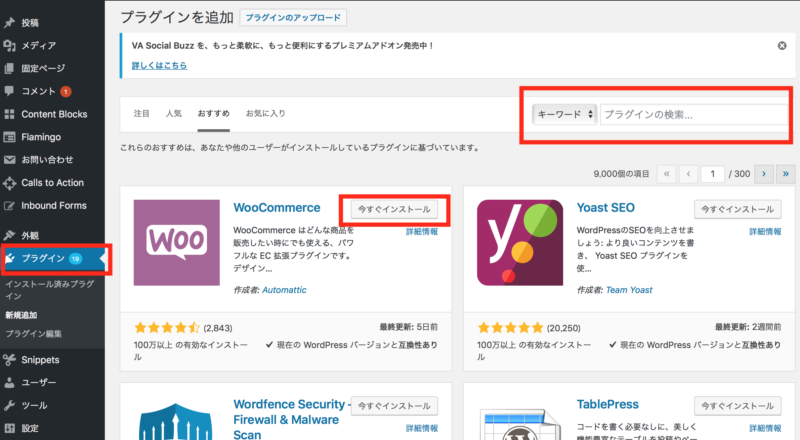Open 詳細情報 for Wordfence Security
The image size is (800, 440).
coord(422,428)
